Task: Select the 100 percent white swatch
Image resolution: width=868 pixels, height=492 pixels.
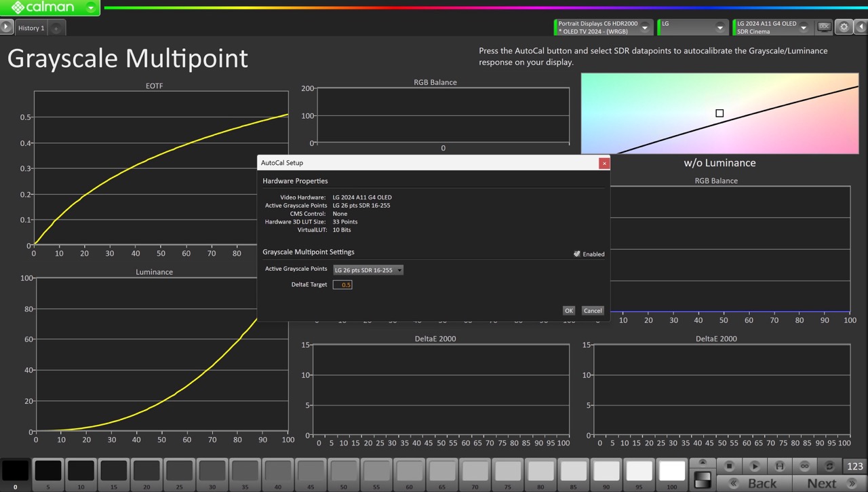Action: pyautogui.click(x=672, y=473)
